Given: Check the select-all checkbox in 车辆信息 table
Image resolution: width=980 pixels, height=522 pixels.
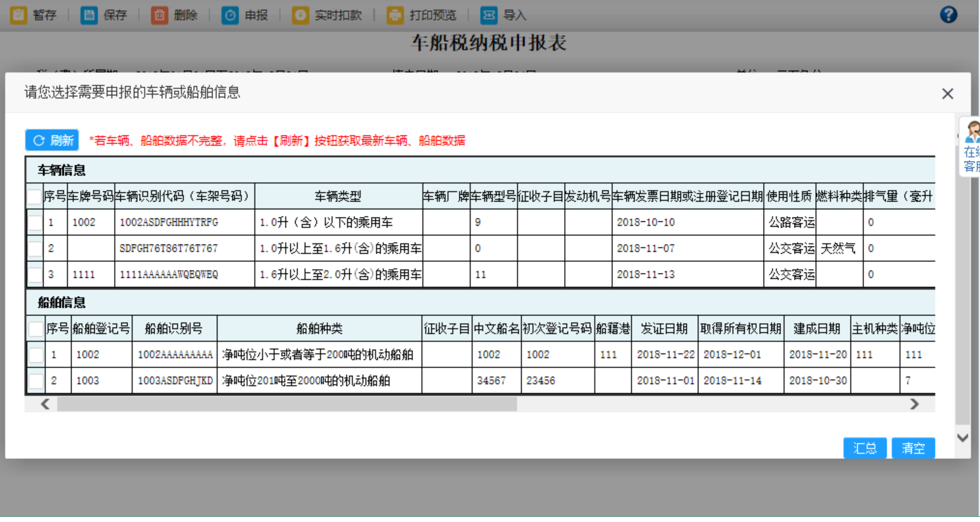Looking at the screenshot, I should (35, 196).
